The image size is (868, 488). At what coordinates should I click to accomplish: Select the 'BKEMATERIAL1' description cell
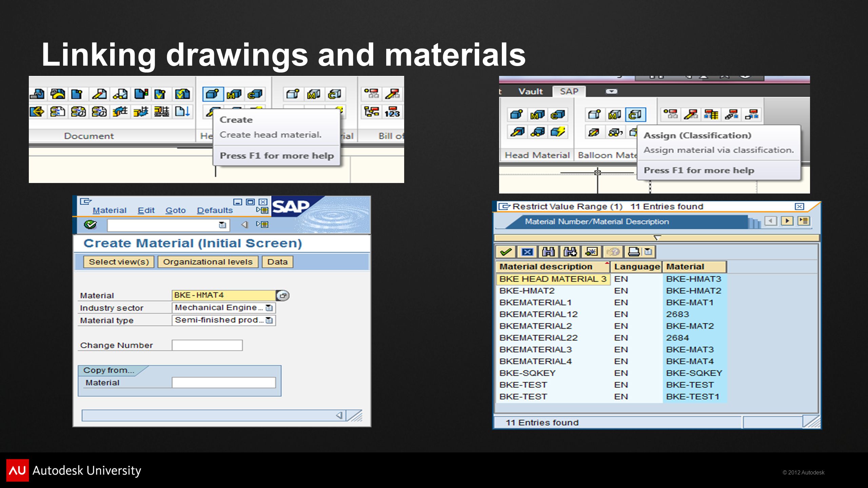point(553,302)
